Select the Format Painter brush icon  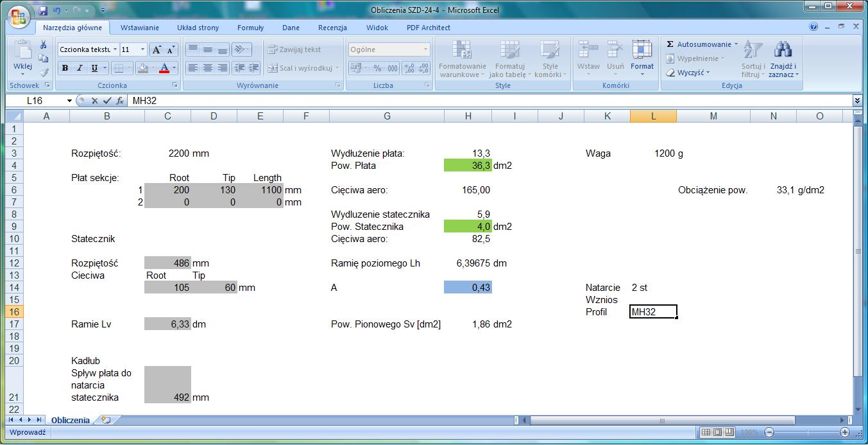tap(44, 73)
